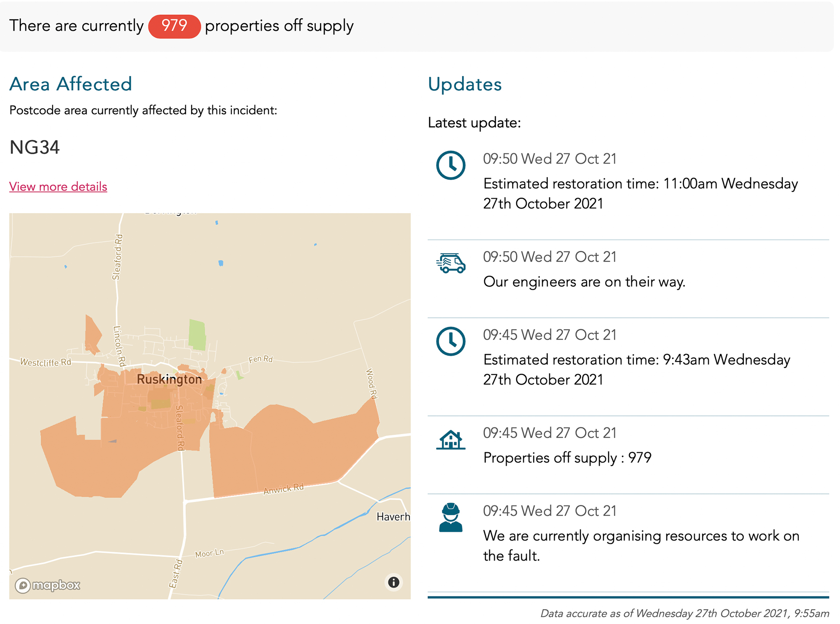Click 'Properties off supply : 979' text
The height and width of the screenshot is (624, 840).
coord(567,458)
